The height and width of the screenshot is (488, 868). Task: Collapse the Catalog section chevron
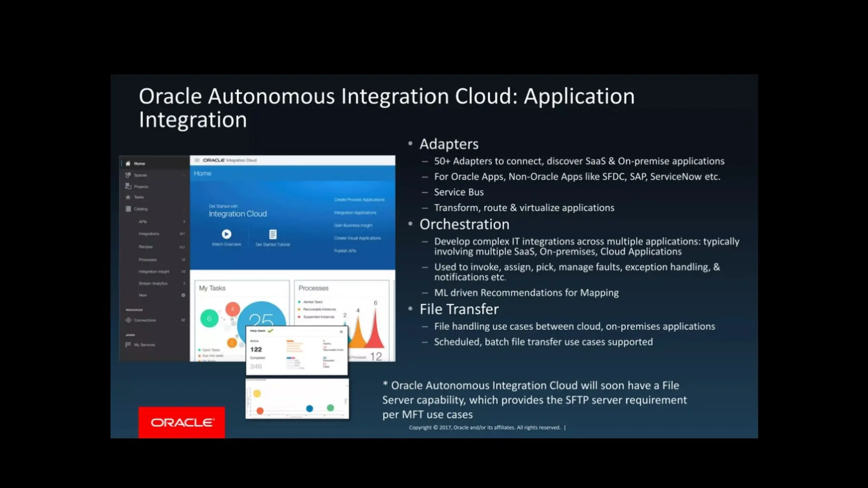click(x=184, y=209)
